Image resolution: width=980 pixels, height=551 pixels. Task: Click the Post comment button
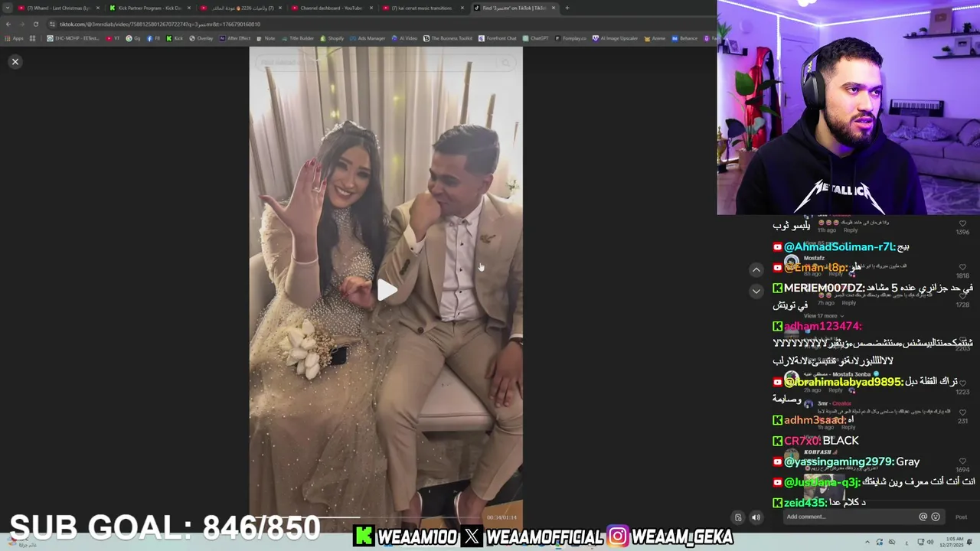961,517
